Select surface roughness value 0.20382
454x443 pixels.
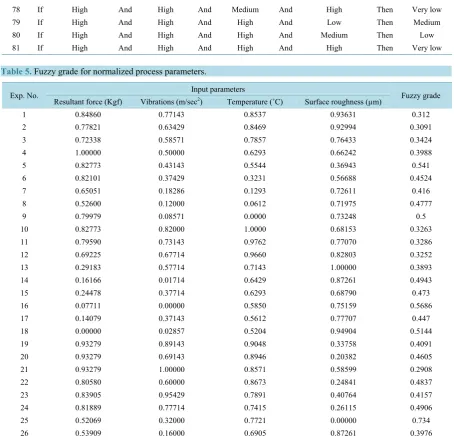(343, 357)
